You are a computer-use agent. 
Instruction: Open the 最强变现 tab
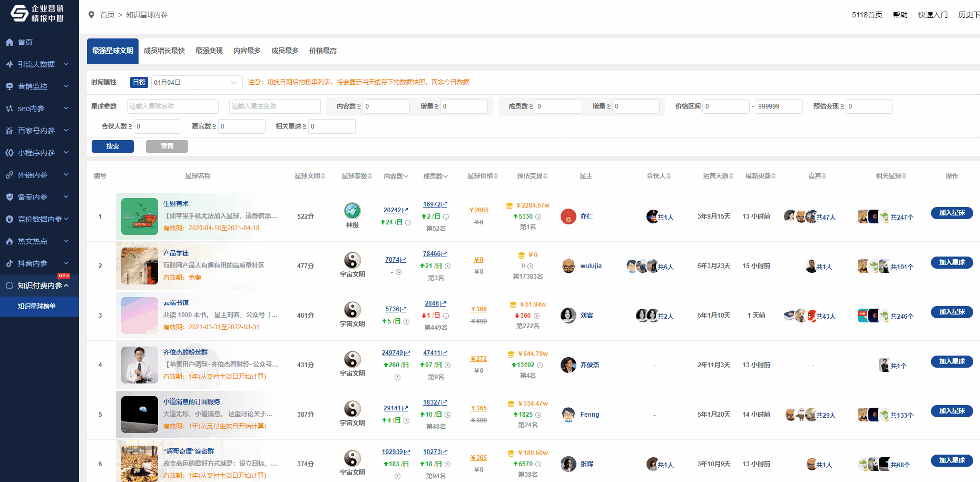coord(209,51)
